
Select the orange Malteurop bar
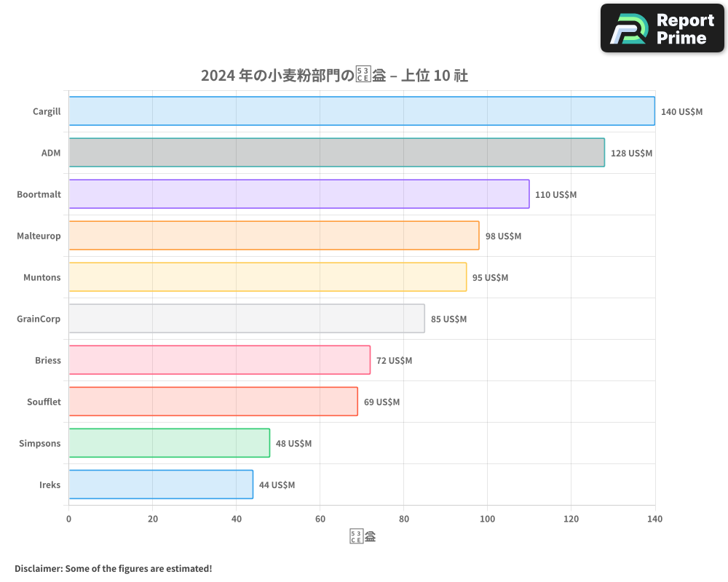[274, 236]
